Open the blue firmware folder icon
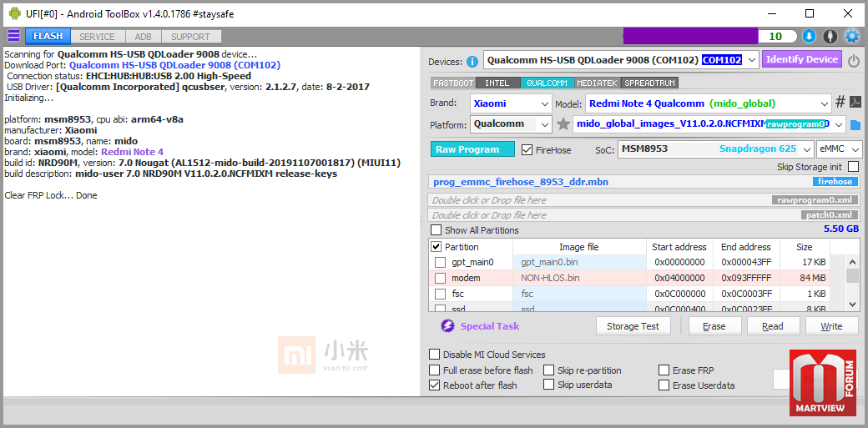 click(855, 125)
